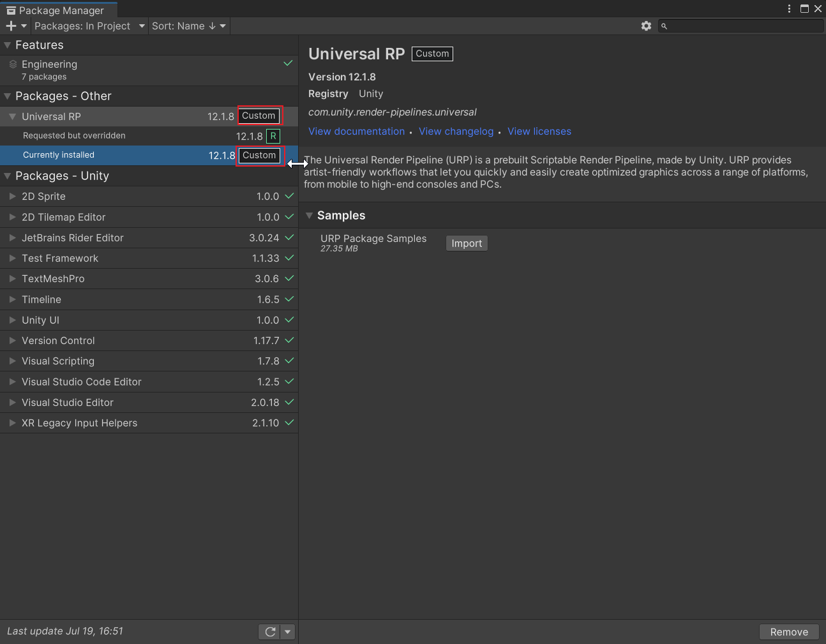The width and height of the screenshot is (826, 644).
Task: Select the Requested but overridden version row
Action: point(96,135)
